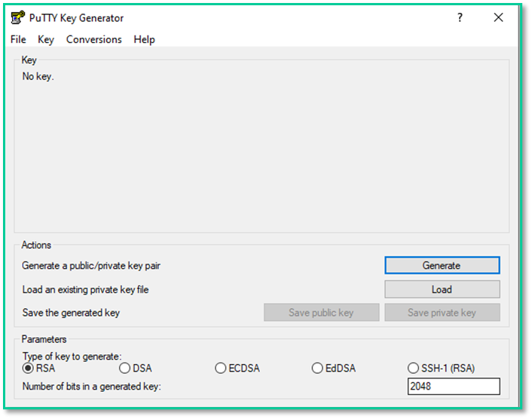This screenshot has height=419, width=532.
Task: Click the empty Key display area
Action: pyautogui.click(x=261, y=151)
